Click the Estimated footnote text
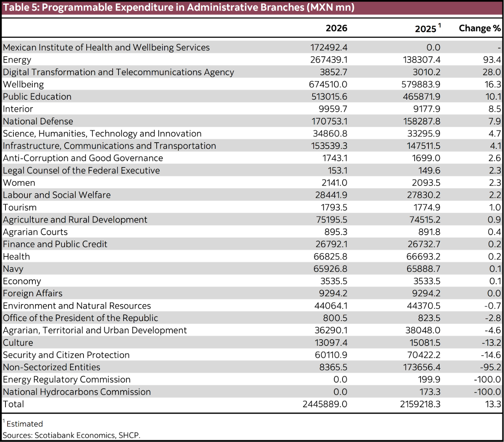This screenshot has width=504, height=442. pyautogui.click(x=24, y=423)
